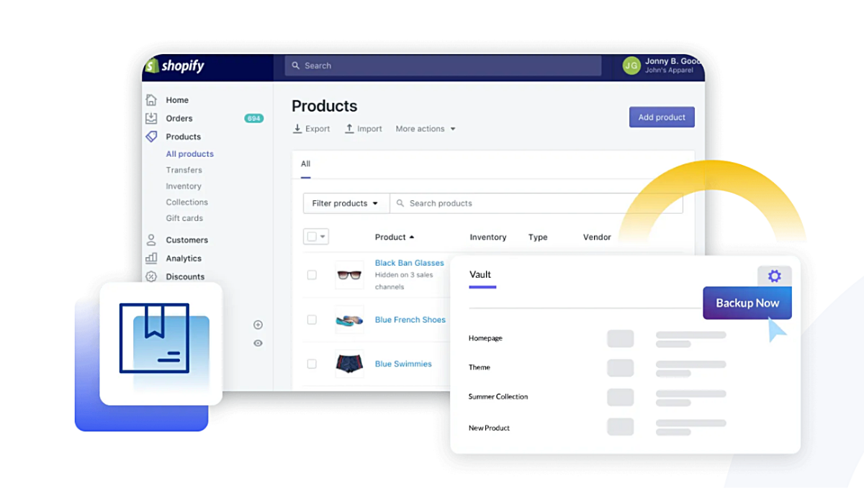Click the plus circle icon in sidebar

[258, 325]
